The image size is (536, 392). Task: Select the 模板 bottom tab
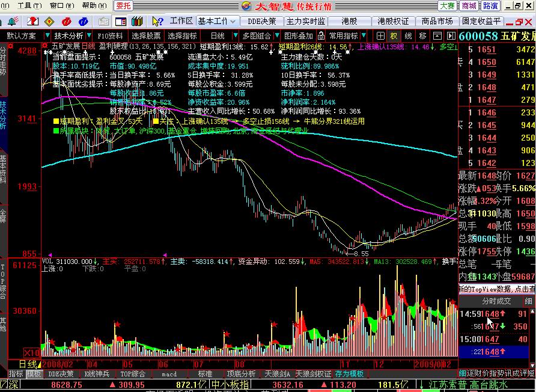point(33,374)
